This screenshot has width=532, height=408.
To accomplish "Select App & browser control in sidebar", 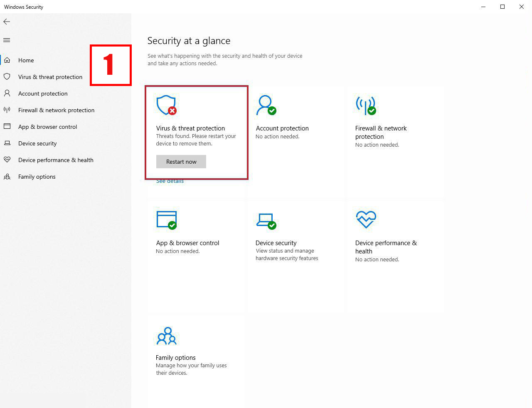I will [48, 127].
